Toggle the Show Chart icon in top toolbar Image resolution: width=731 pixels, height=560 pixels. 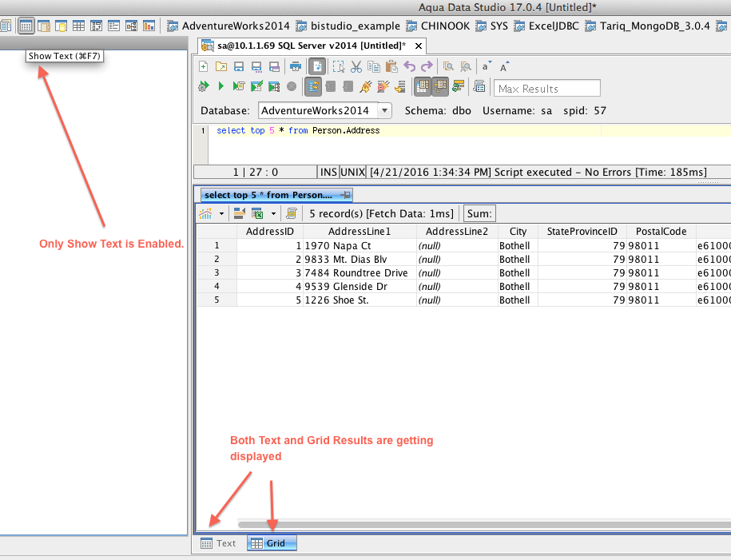tap(149, 26)
